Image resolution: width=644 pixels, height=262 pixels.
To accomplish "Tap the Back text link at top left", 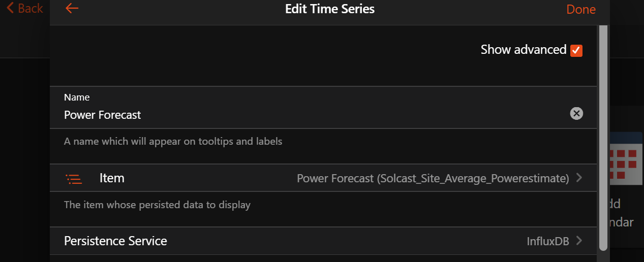I will [x=30, y=9].
